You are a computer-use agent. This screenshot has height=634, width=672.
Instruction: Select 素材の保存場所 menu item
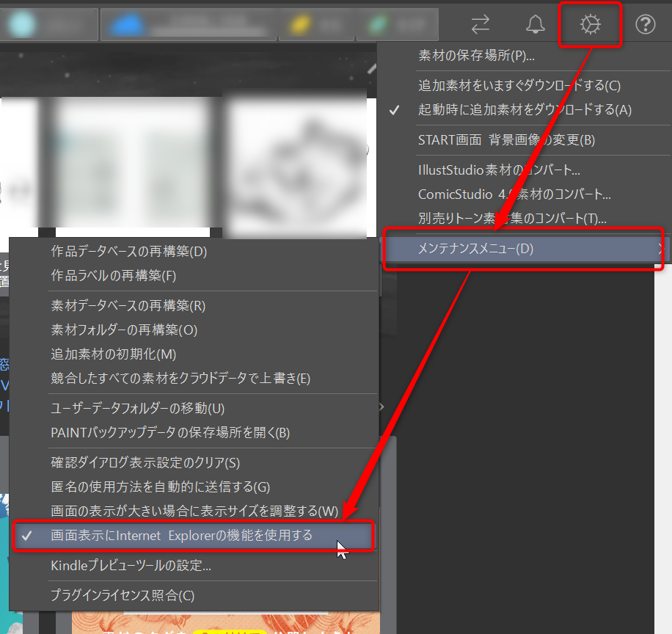(476, 56)
